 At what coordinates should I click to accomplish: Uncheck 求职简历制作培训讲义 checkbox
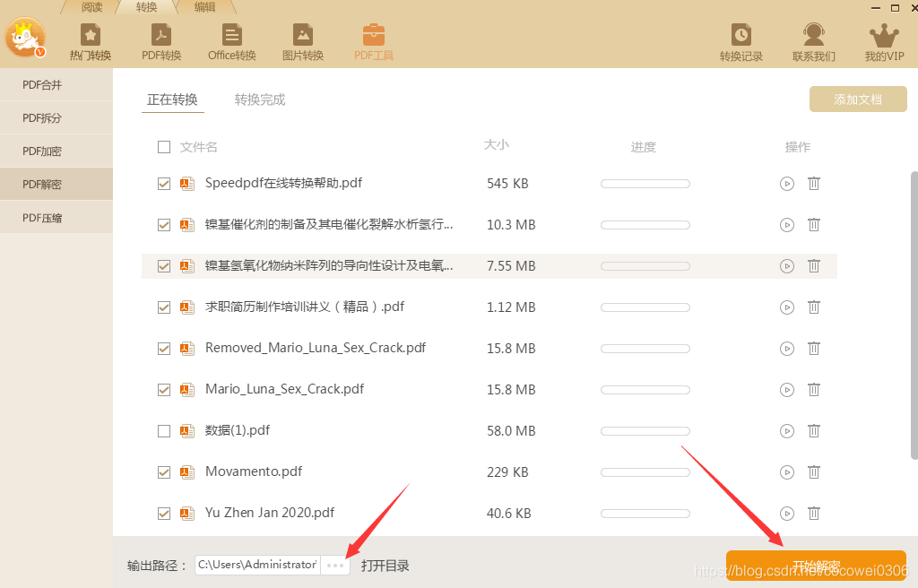tap(164, 307)
